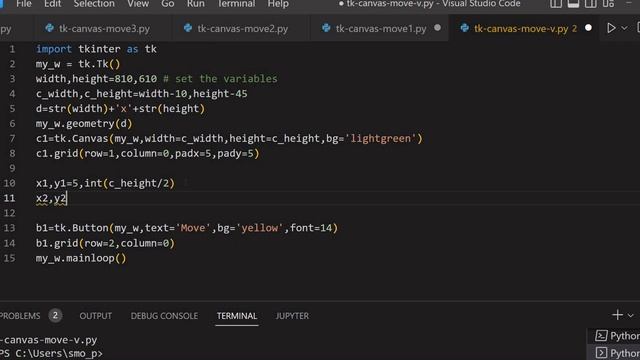Click the Python icon on tk-canvas-move2.py tab
The image size is (640, 360).
pyautogui.click(x=188, y=28)
